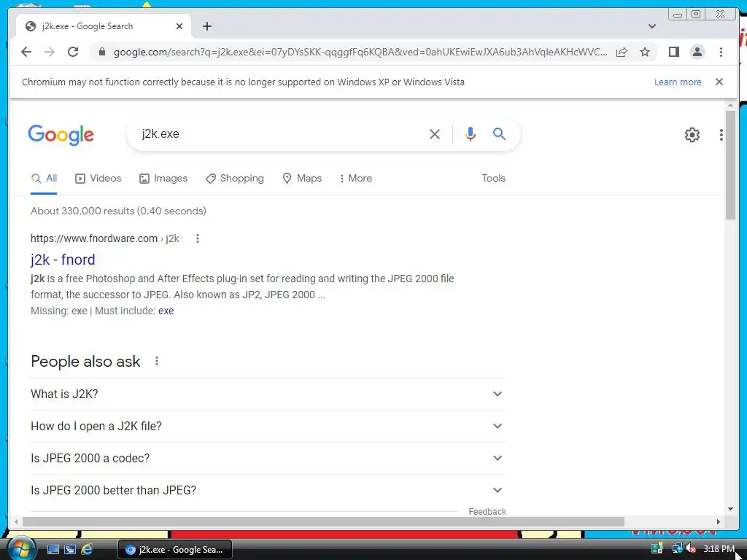The width and height of the screenshot is (747, 560).
Task: Open Google apps dots menu
Action: tap(721, 135)
